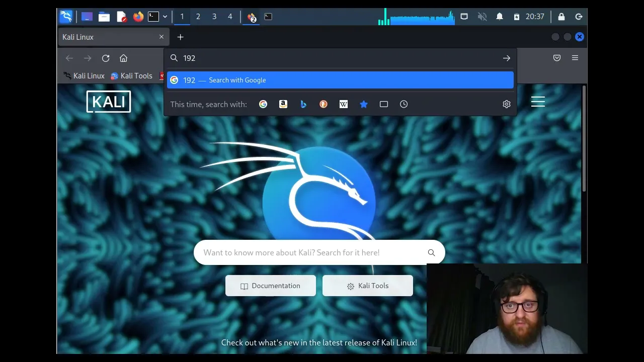Open the log out dialog
The image size is (644, 362).
(579, 17)
